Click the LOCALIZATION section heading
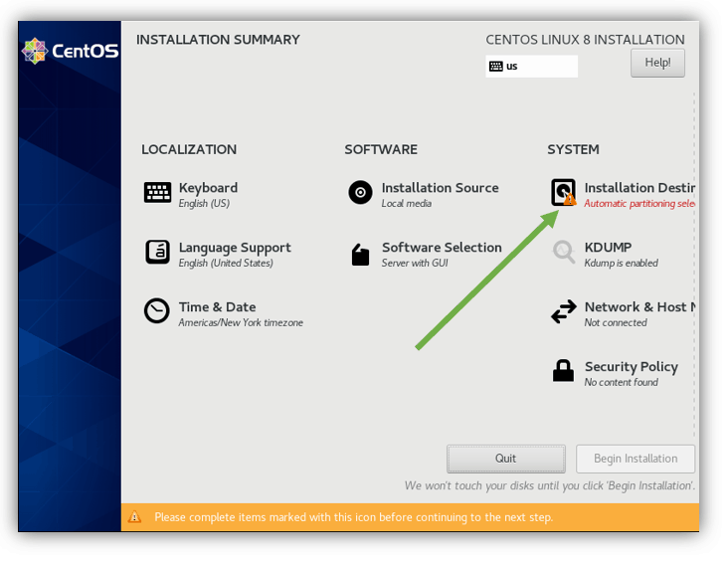The image size is (728, 564). (x=189, y=149)
